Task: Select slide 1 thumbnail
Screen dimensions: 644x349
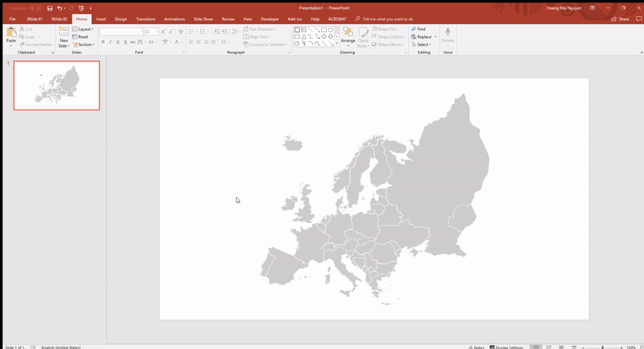Action: pos(56,85)
